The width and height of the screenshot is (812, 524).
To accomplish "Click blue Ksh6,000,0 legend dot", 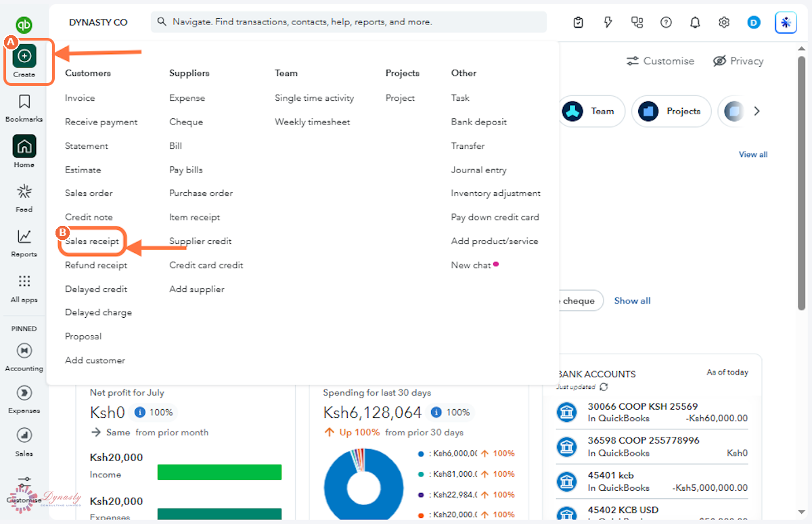I will [421, 454].
